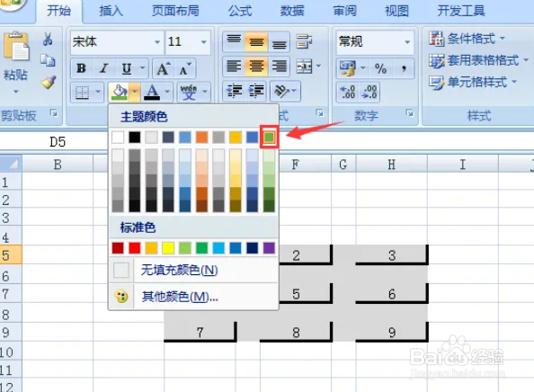Screen dimensions: 534x392
Task: Click the accounting number format icon
Action: 348,68
